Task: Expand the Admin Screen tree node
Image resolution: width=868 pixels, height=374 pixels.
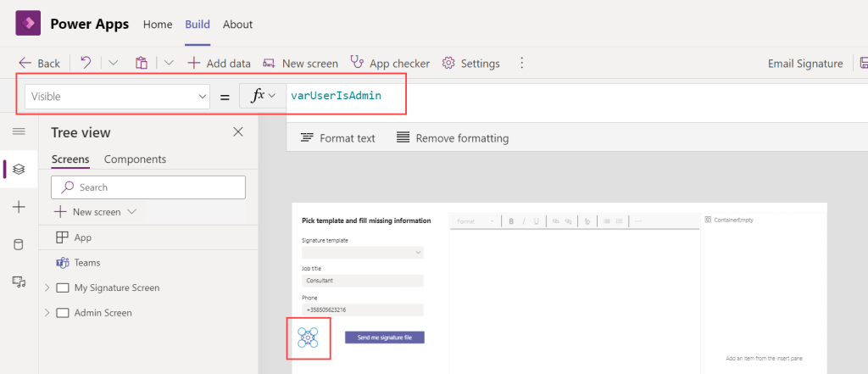Action: [47, 313]
